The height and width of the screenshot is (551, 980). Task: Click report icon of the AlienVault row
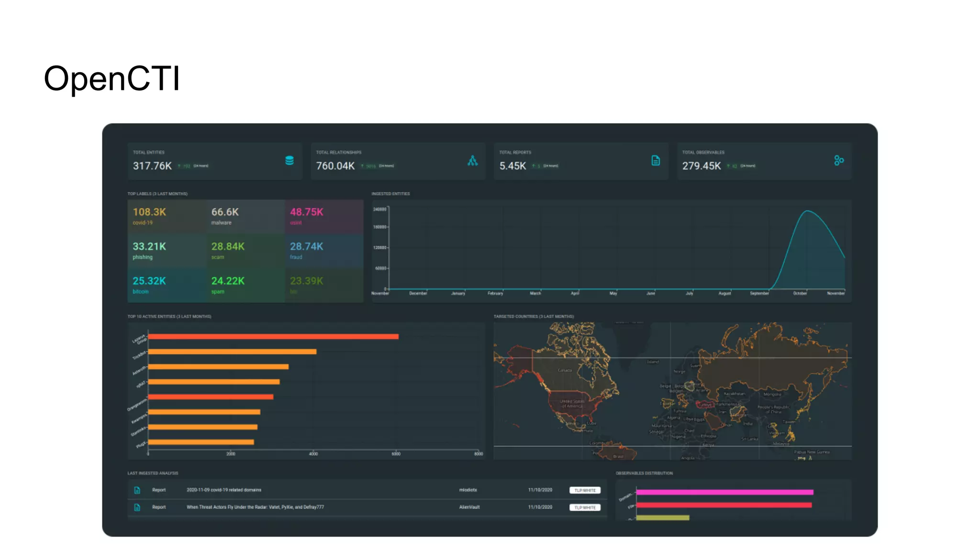137,507
